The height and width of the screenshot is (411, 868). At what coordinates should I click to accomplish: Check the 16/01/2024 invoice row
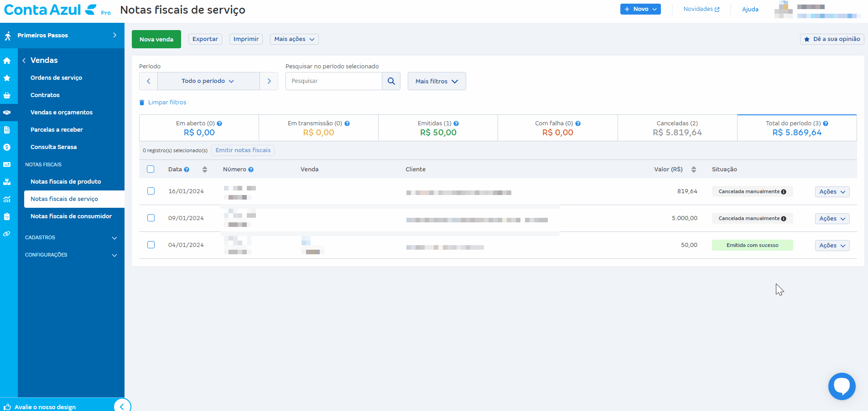point(151,191)
